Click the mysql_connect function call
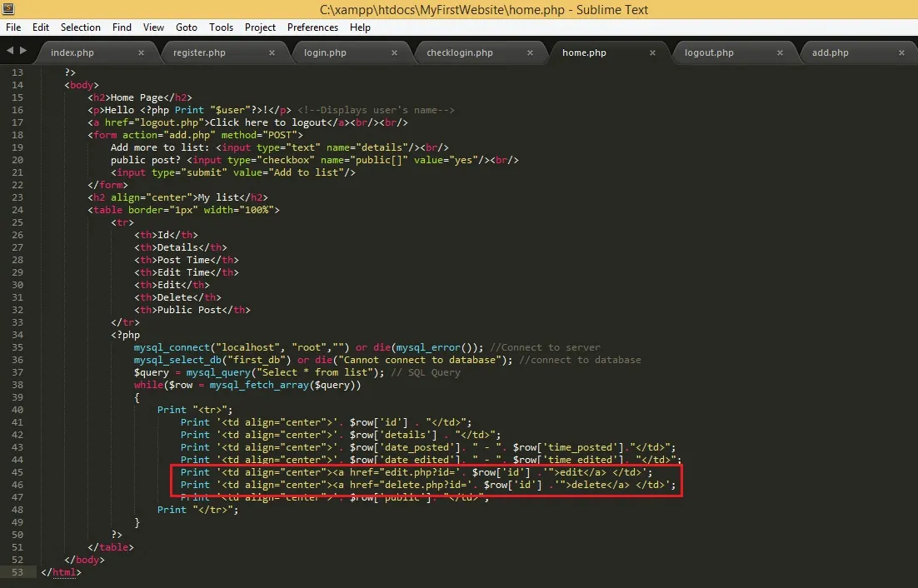This screenshot has height=588, width=918. [172, 347]
